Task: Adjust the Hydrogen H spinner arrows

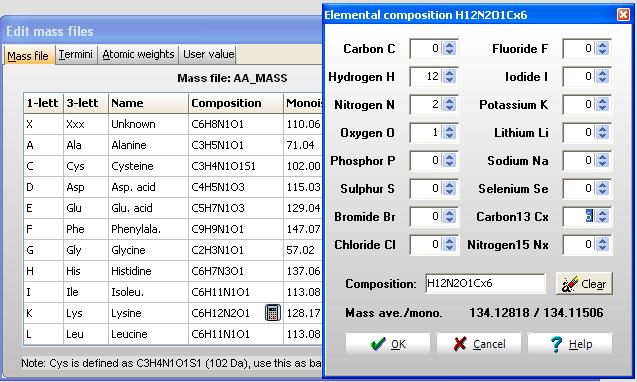Action: (449, 77)
